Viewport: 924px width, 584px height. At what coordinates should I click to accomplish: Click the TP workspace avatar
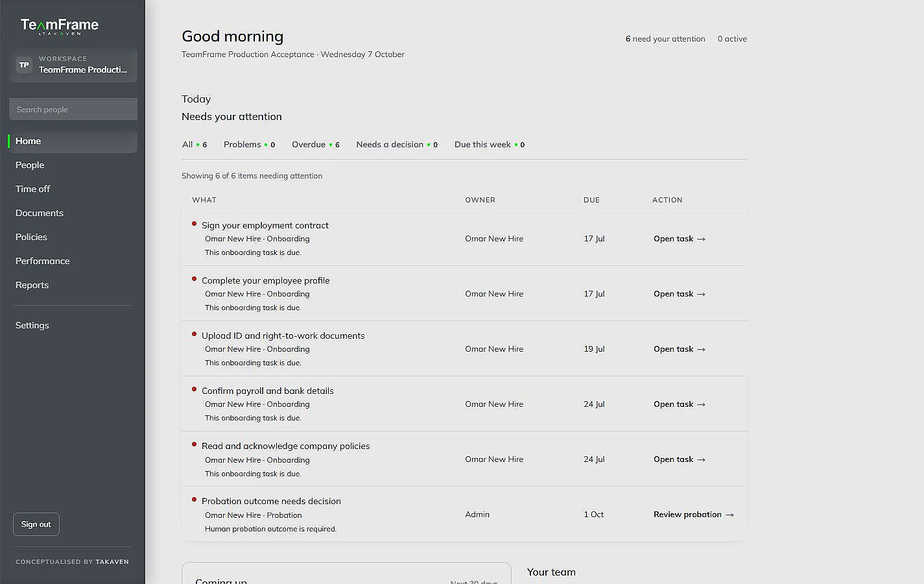[24, 65]
